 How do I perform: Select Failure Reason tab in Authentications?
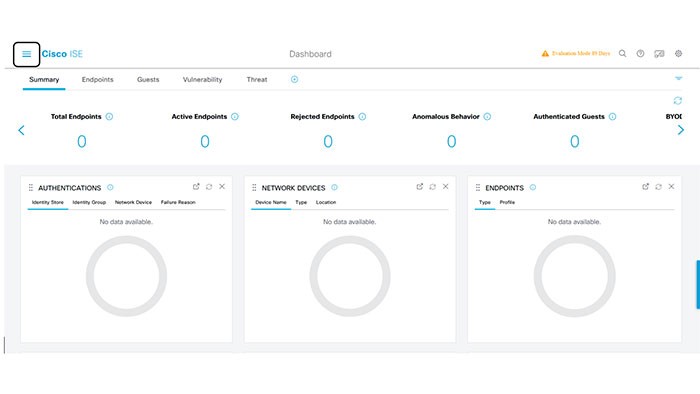tap(178, 202)
